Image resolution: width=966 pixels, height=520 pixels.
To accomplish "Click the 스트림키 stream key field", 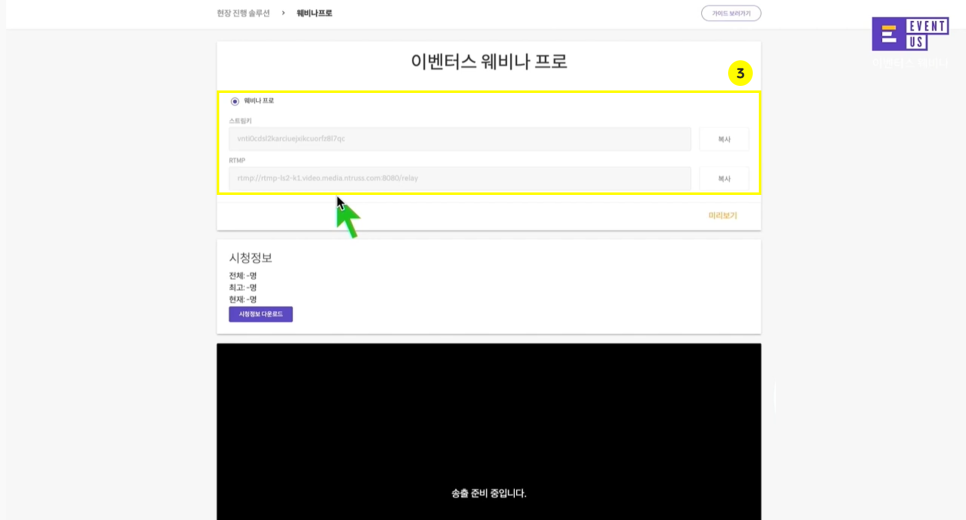I will pos(460,139).
